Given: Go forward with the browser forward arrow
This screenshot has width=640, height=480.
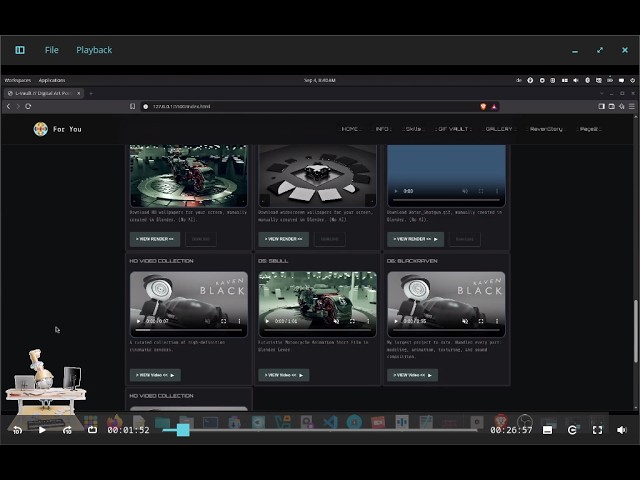Looking at the screenshot, I should point(18,107).
